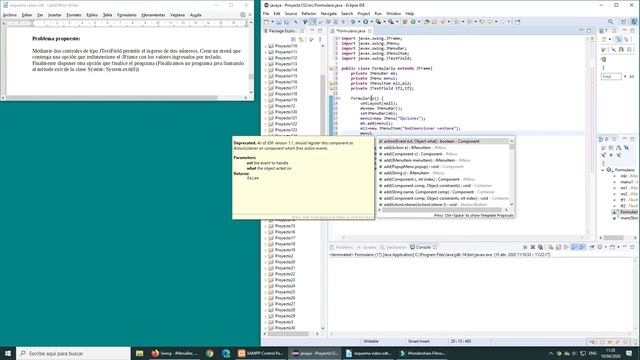Show hidden system tray icons
The width and height of the screenshot is (640, 360).
click(x=551, y=353)
